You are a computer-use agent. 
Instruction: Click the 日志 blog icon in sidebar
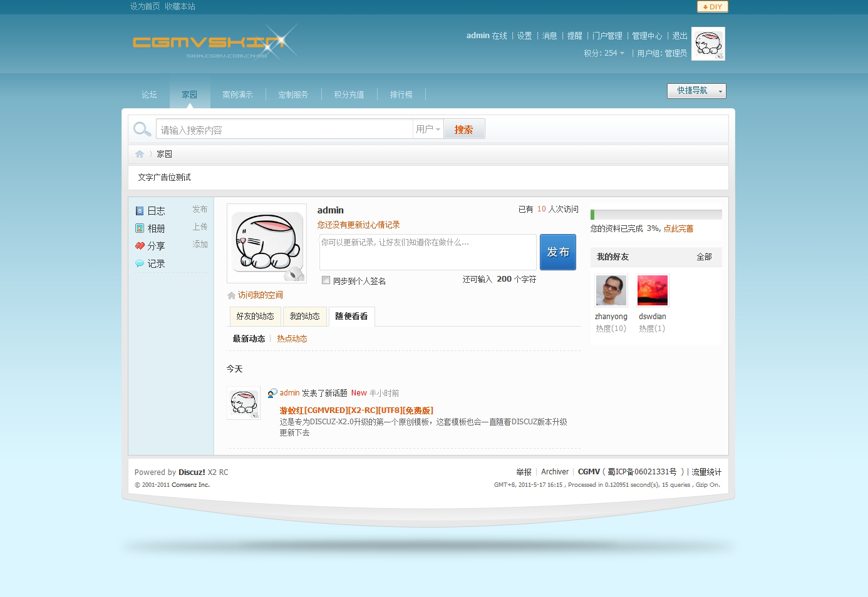tap(140, 211)
